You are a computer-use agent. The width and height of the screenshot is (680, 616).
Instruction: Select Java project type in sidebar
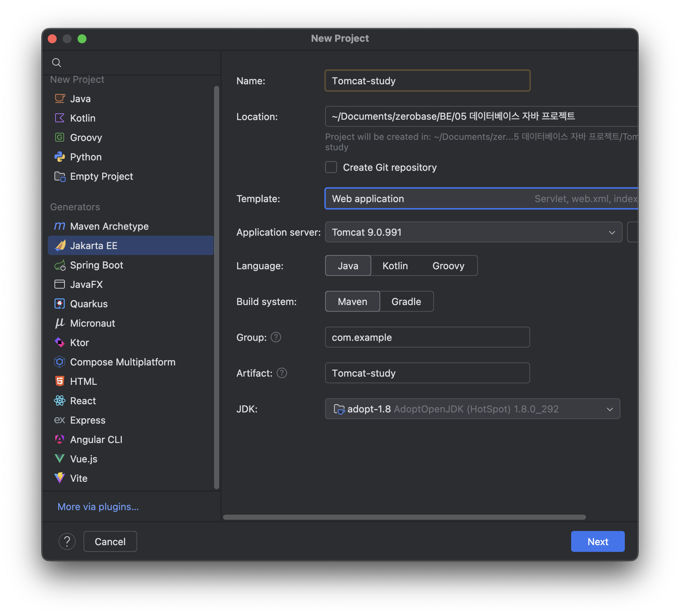click(131, 98)
